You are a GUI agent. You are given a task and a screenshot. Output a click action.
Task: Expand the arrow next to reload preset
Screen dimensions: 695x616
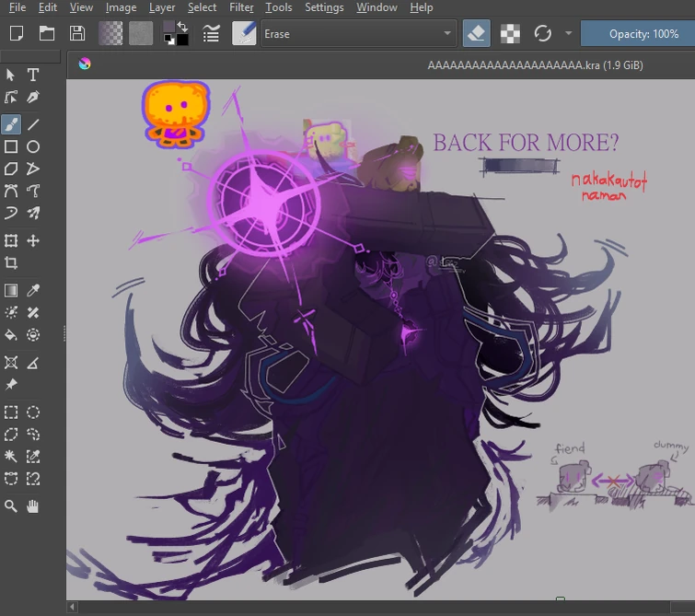(x=568, y=34)
